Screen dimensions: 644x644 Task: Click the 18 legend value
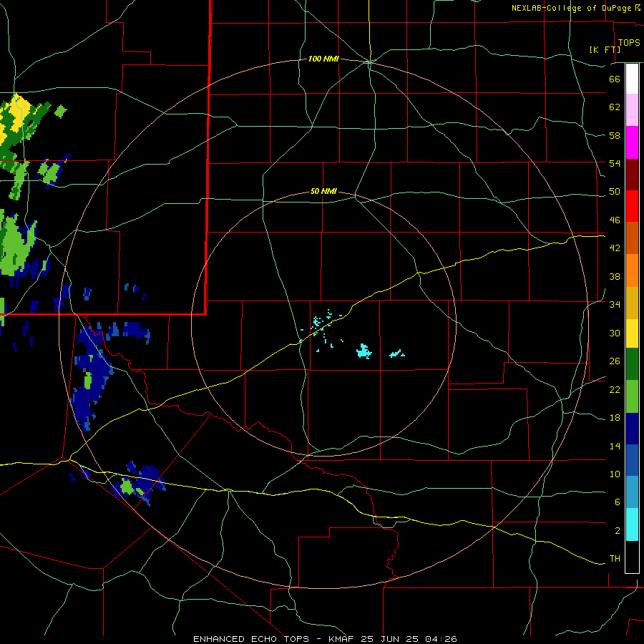coord(615,418)
